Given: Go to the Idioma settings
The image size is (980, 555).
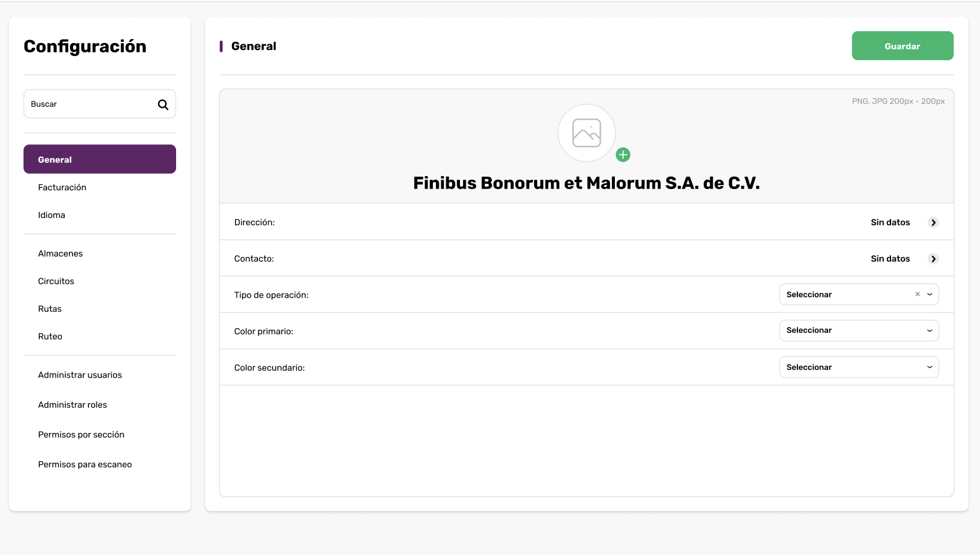Looking at the screenshot, I should click(52, 215).
